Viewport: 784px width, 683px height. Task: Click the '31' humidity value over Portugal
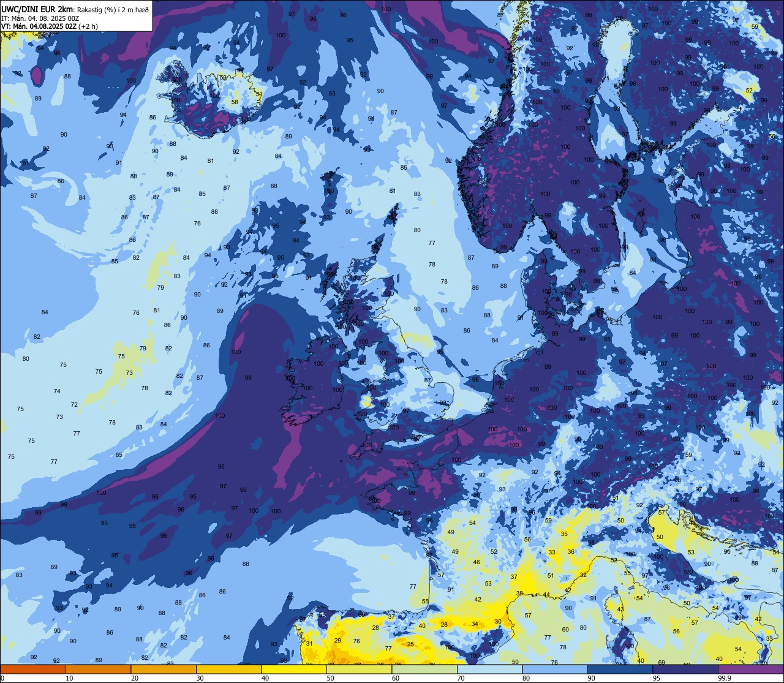309,644
